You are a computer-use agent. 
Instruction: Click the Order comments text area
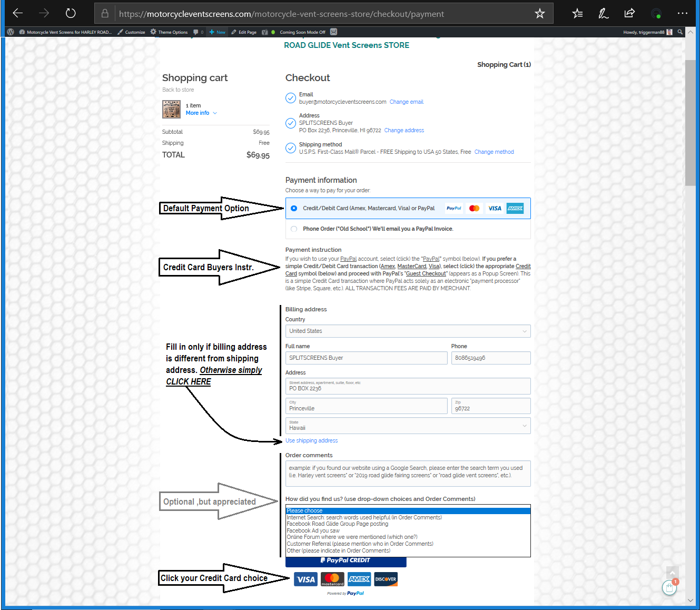pos(408,474)
